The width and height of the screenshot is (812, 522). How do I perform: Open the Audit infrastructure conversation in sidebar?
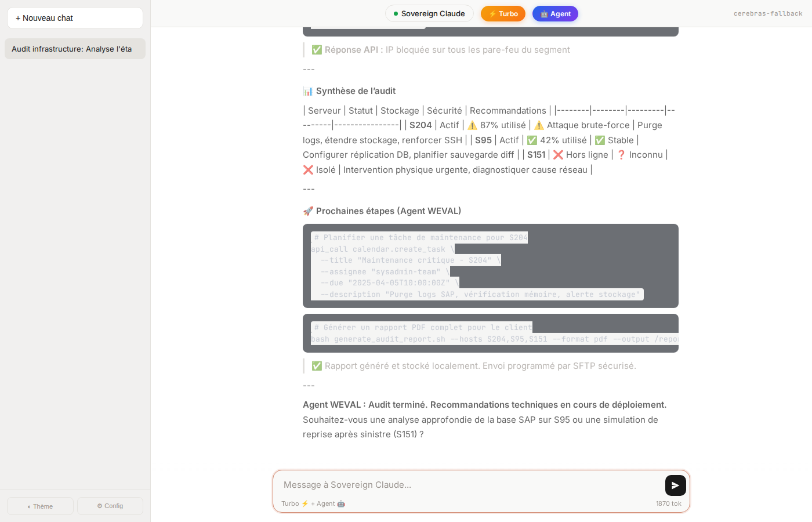pyautogui.click(x=75, y=49)
